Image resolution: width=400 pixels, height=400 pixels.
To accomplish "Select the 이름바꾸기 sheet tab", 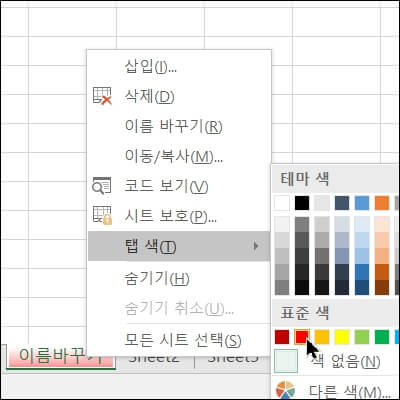I will click(61, 356).
